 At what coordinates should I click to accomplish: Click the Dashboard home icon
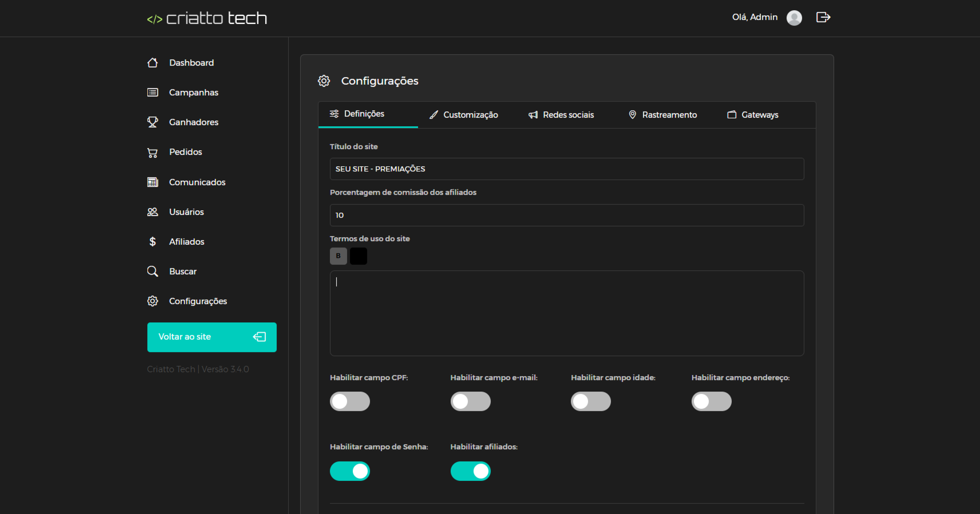[153, 63]
